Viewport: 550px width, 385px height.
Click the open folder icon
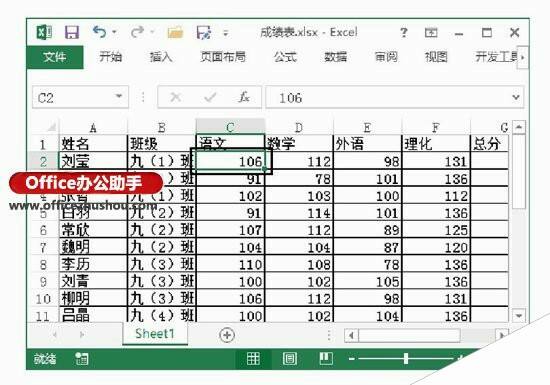(x=175, y=33)
